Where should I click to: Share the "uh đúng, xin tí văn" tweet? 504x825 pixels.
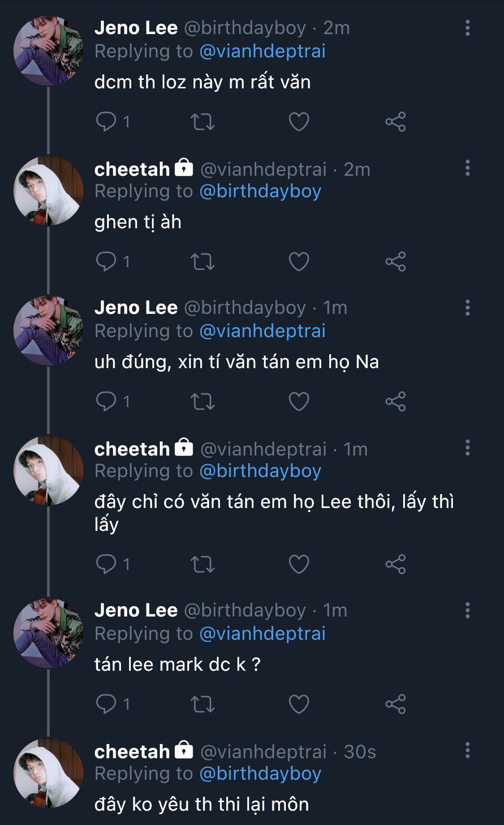tap(395, 401)
